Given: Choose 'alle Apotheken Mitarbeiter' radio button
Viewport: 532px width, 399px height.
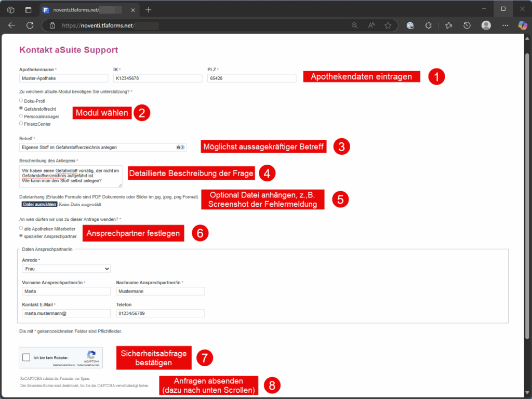Looking at the screenshot, I should 21,228.
